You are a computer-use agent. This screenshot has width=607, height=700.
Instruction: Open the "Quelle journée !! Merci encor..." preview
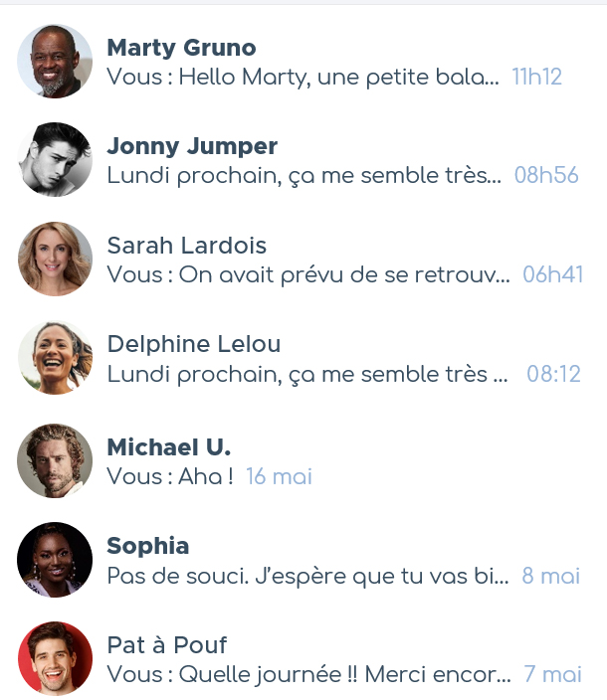pyautogui.click(x=308, y=674)
